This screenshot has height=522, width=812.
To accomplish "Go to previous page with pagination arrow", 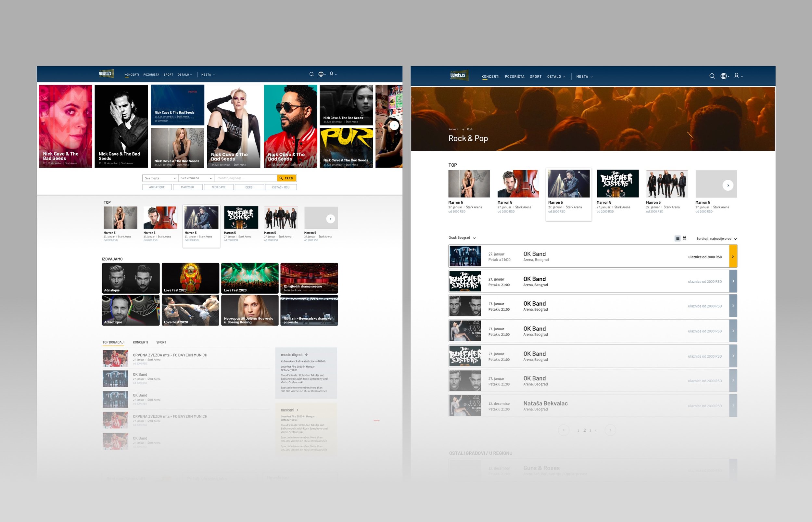I will pyautogui.click(x=564, y=430).
